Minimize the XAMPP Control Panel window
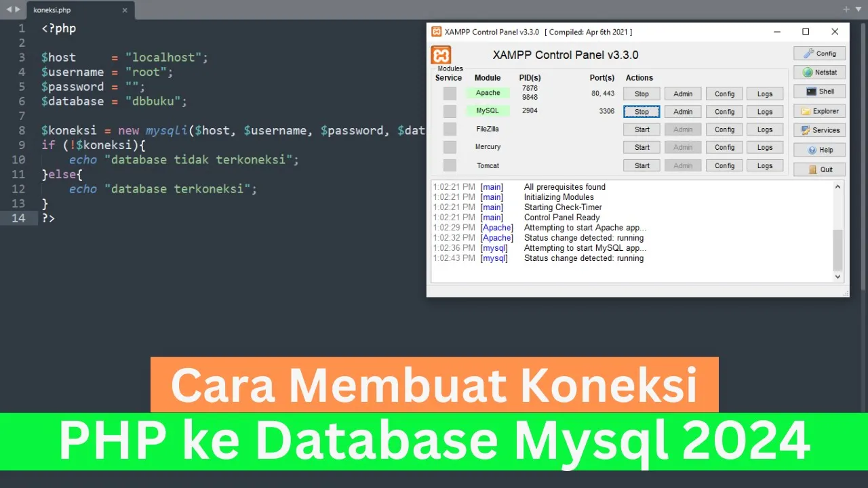 pyautogui.click(x=776, y=32)
